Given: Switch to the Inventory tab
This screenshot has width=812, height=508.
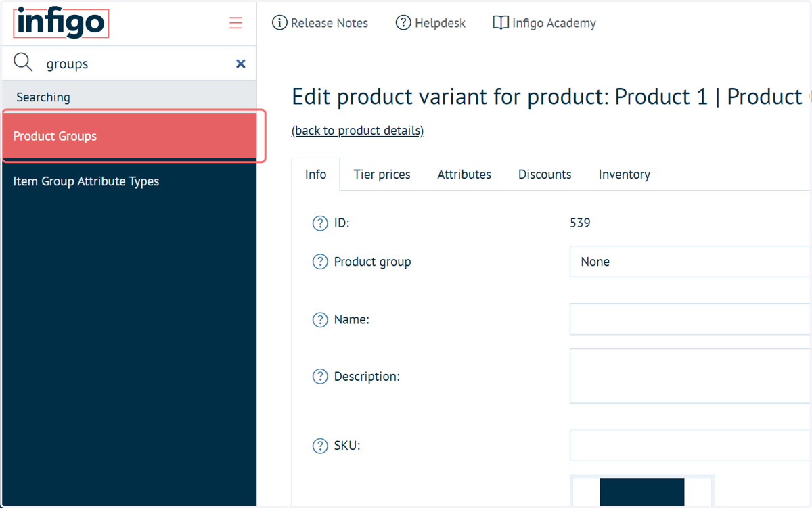Looking at the screenshot, I should [x=624, y=175].
